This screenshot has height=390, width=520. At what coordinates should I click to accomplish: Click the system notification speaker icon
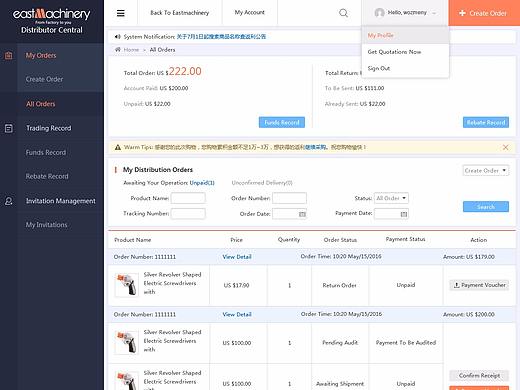pos(117,37)
